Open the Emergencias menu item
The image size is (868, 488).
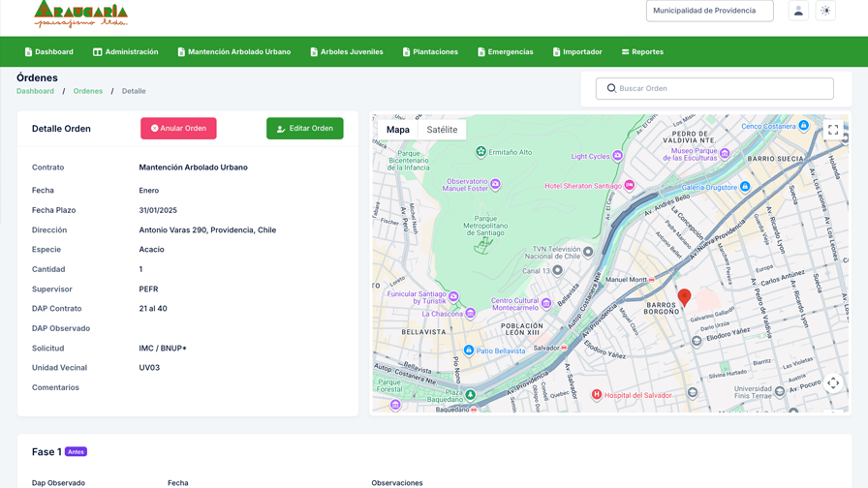click(x=505, y=52)
